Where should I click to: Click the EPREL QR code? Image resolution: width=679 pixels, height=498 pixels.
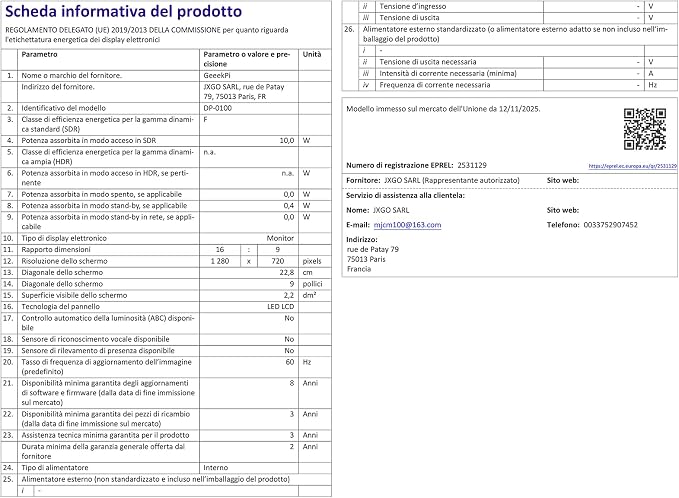(x=644, y=129)
